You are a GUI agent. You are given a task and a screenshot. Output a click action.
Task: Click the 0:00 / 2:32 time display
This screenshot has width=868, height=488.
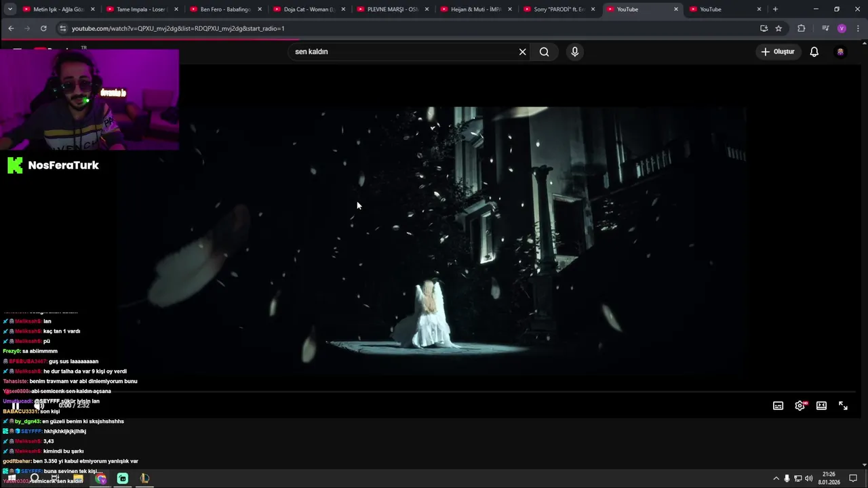(74, 406)
